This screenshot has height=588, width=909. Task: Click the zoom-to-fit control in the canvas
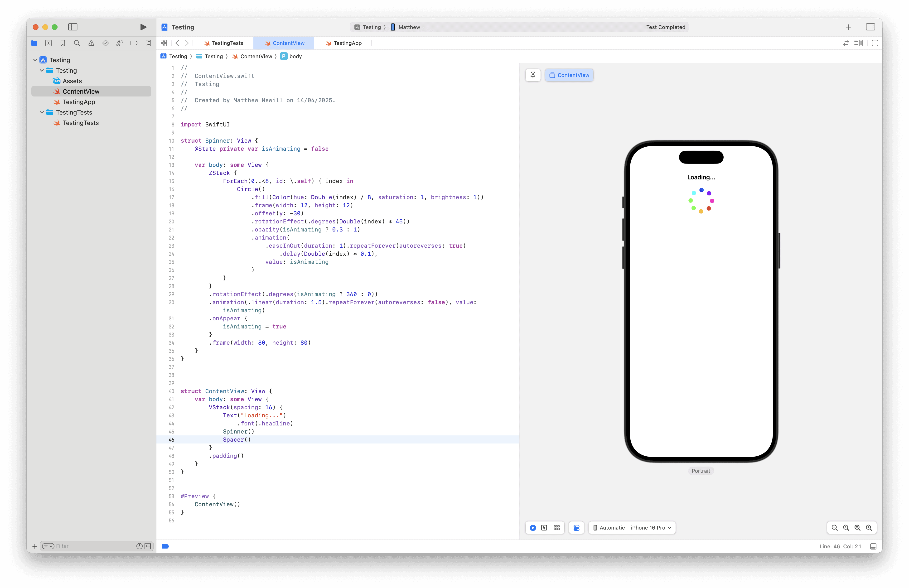(x=857, y=528)
